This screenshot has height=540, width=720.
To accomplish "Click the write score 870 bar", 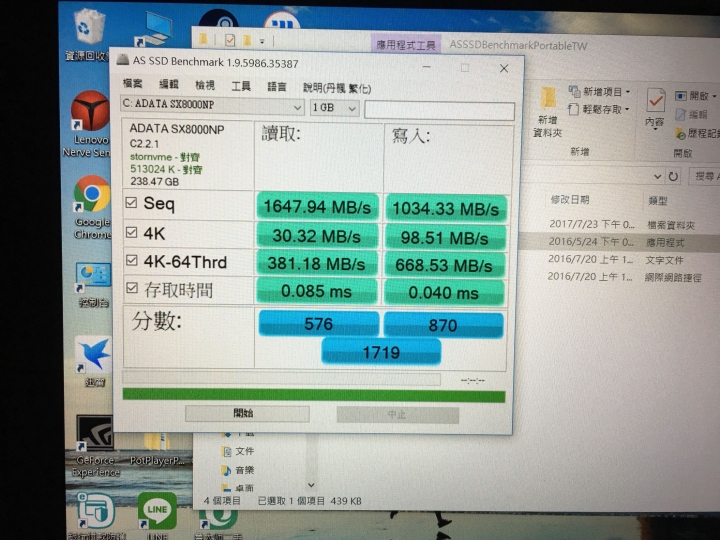I will pyautogui.click(x=443, y=325).
